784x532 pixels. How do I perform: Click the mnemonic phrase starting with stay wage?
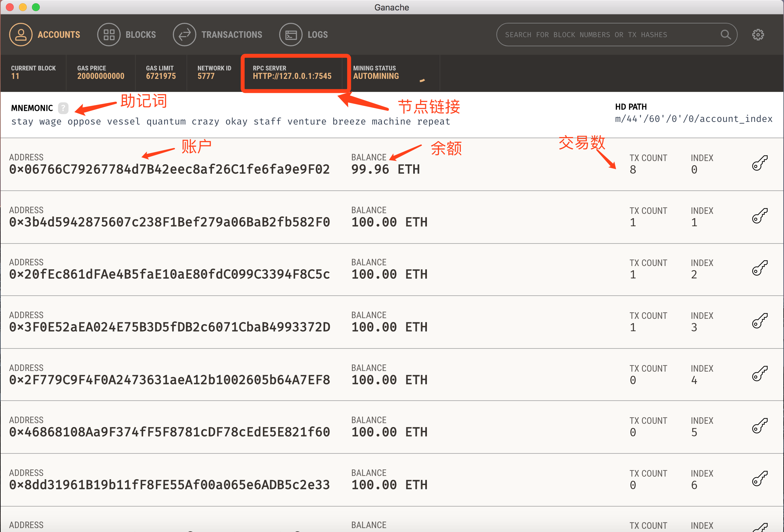click(x=231, y=121)
